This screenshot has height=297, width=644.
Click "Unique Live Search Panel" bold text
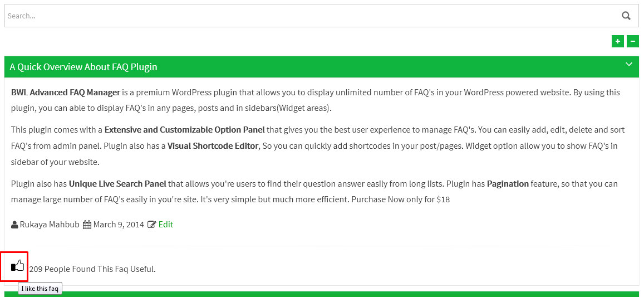117,184
